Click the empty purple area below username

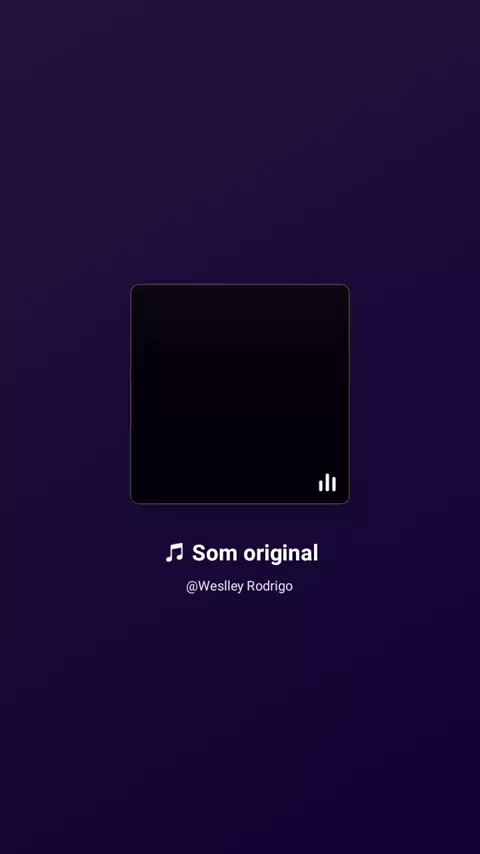pyautogui.click(x=240, y=724)
